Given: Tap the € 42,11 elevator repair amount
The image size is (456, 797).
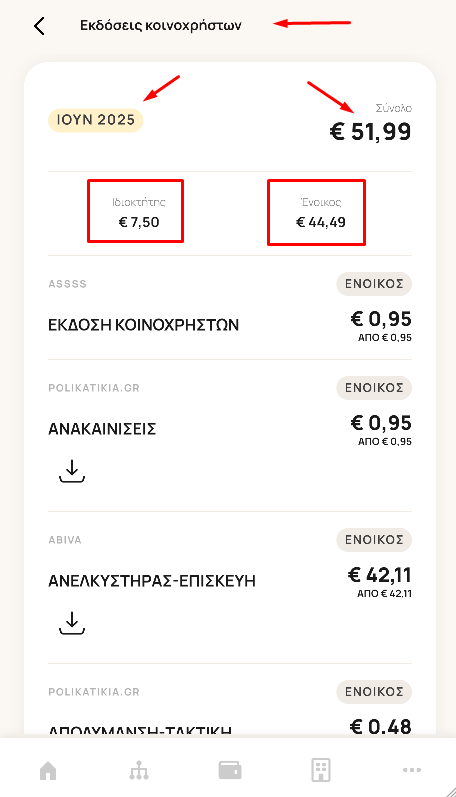Looking at the screenshot, I should click(x=380, y=575).
